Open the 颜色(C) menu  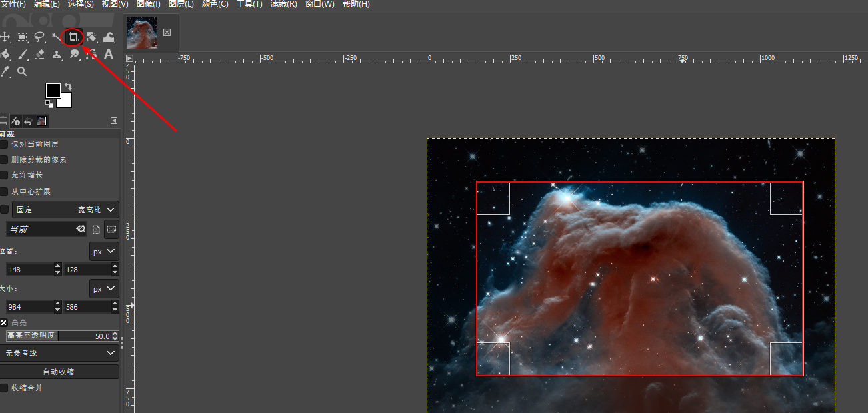215,4
